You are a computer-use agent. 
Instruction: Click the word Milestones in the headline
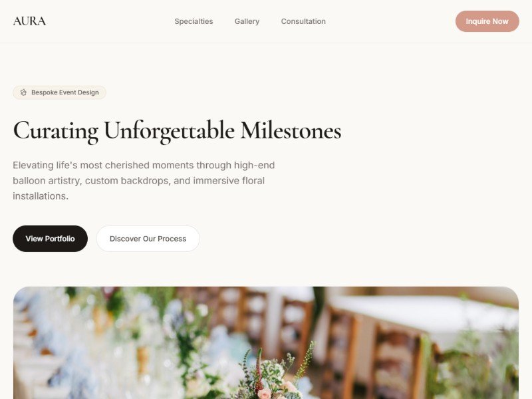[291, 131]
